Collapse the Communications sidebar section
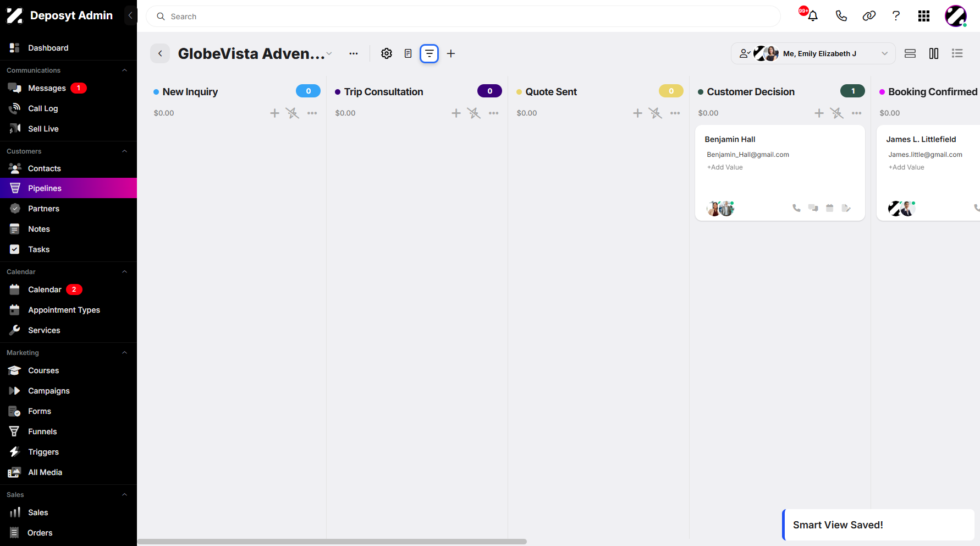Screen dimensions: 980x546 pos(125,70)
